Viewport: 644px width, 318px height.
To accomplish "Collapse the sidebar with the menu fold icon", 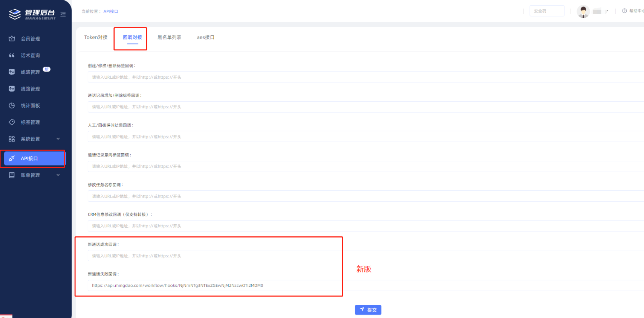I will (63, 14).
